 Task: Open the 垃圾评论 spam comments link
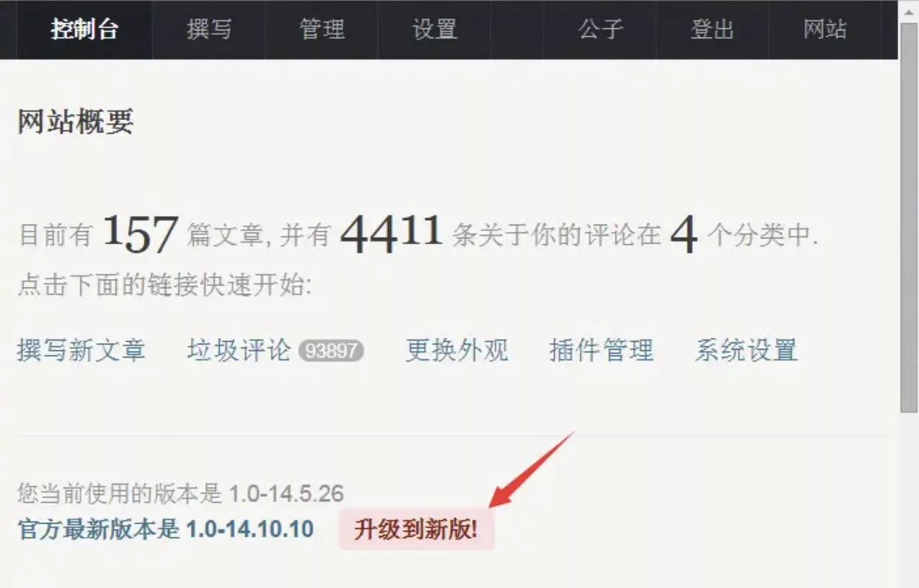(x=238, y=350)
